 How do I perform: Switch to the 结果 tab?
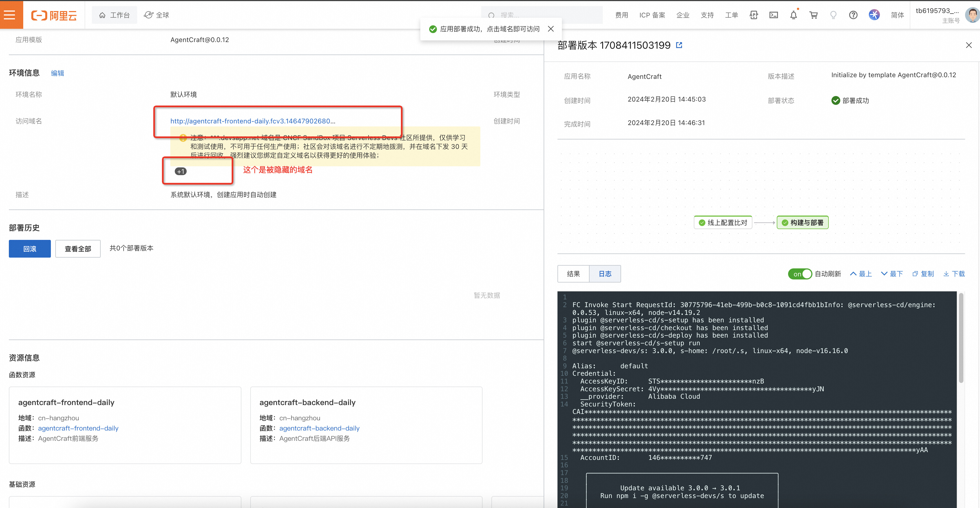(573, 274)
